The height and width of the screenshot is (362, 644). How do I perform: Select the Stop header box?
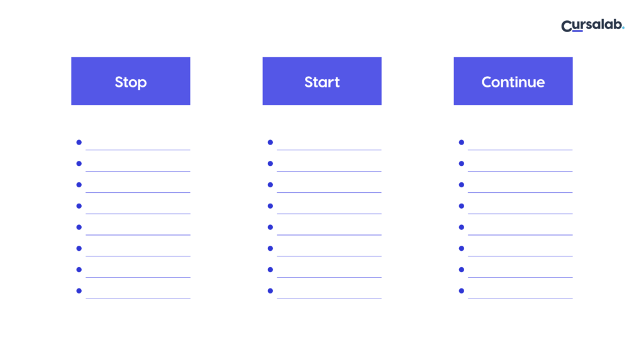131,81
